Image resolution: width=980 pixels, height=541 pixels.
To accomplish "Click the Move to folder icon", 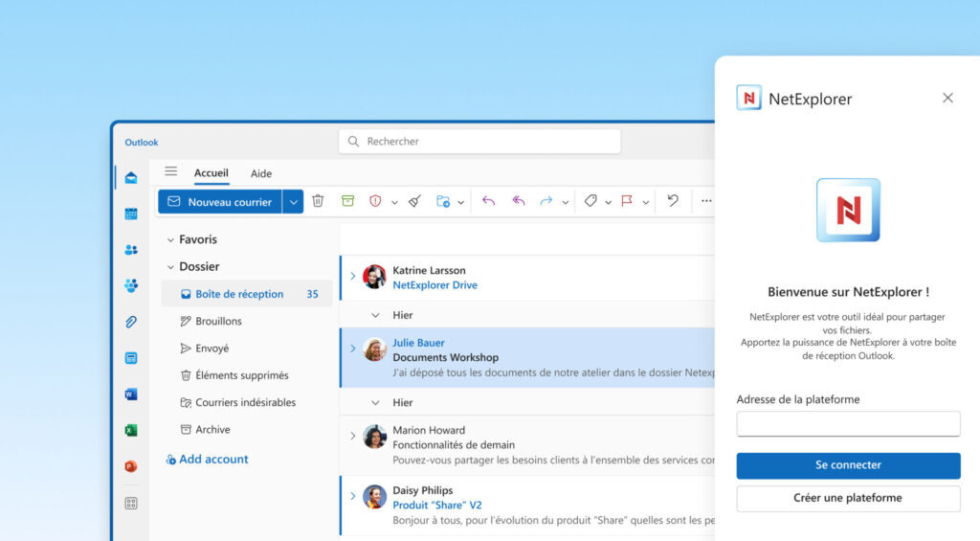I will pyautogui.click(x=443, y=201).
